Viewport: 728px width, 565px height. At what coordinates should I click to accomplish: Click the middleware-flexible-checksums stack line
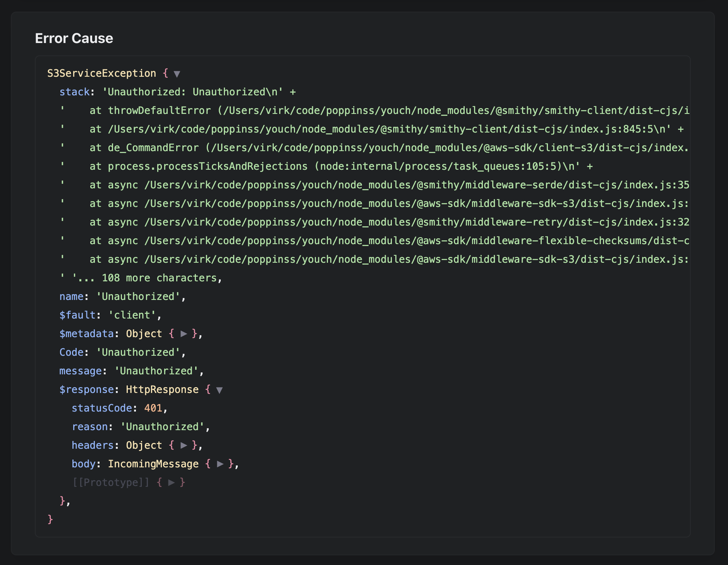click(374, 241)
